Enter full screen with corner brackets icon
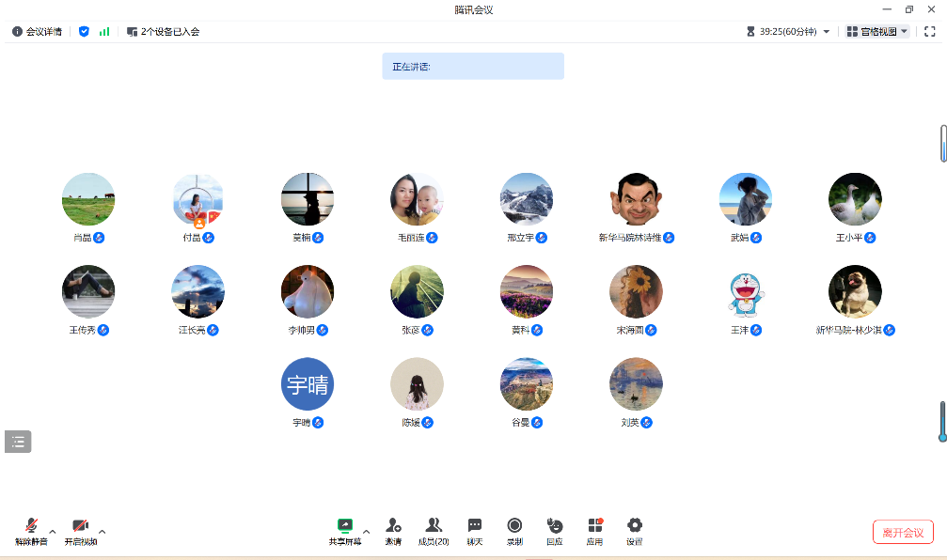 pyautogui.click(x=930, y=31)
